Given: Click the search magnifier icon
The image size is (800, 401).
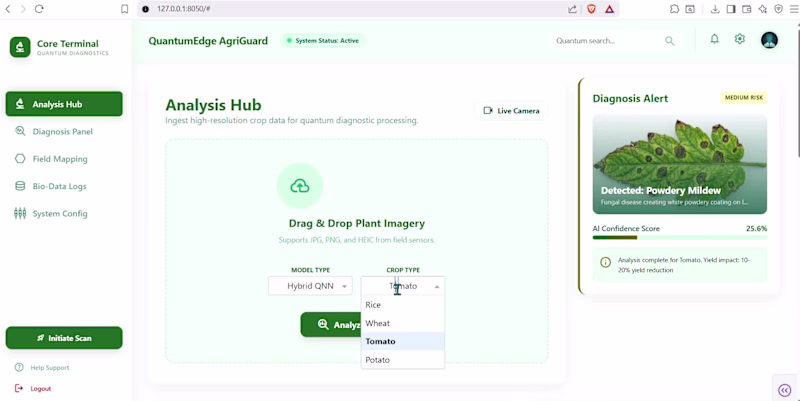Looking at the screenshot, I should pos(669,41).
